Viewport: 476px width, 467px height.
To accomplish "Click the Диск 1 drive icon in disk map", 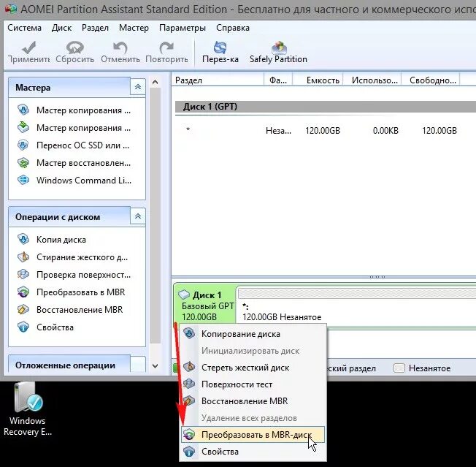I will [184, 295].
